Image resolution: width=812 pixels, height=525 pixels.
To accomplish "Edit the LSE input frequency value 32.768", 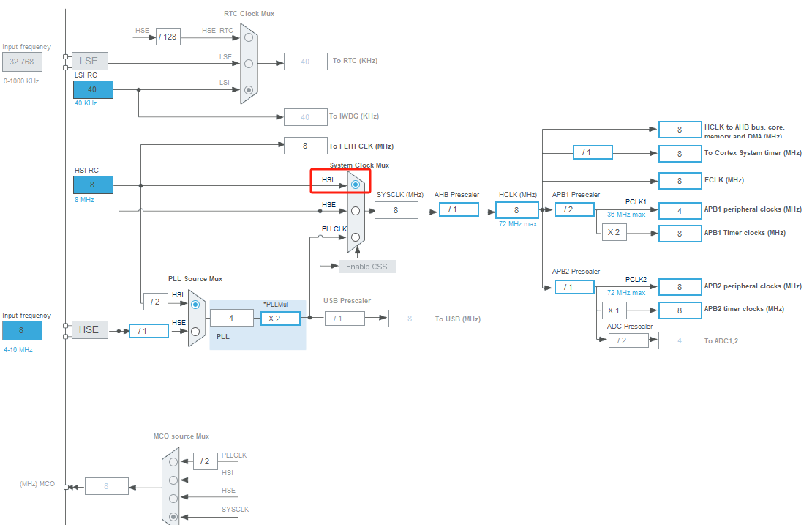I will [x=22, y=62].
